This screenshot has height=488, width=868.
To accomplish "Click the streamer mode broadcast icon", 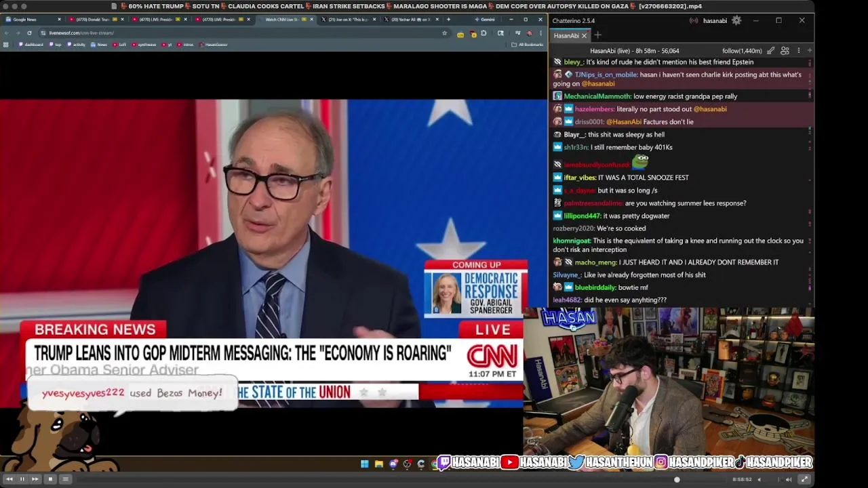I will (x=694, y=20).
